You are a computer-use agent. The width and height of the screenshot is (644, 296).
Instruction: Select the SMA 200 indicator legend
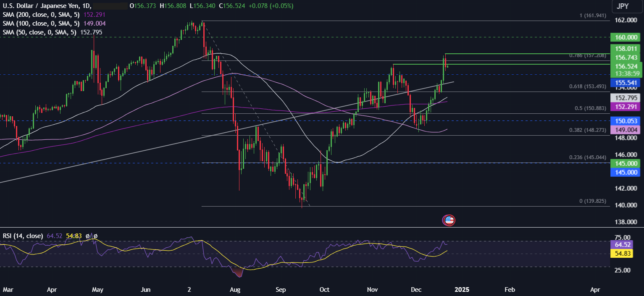coord(42,15)
